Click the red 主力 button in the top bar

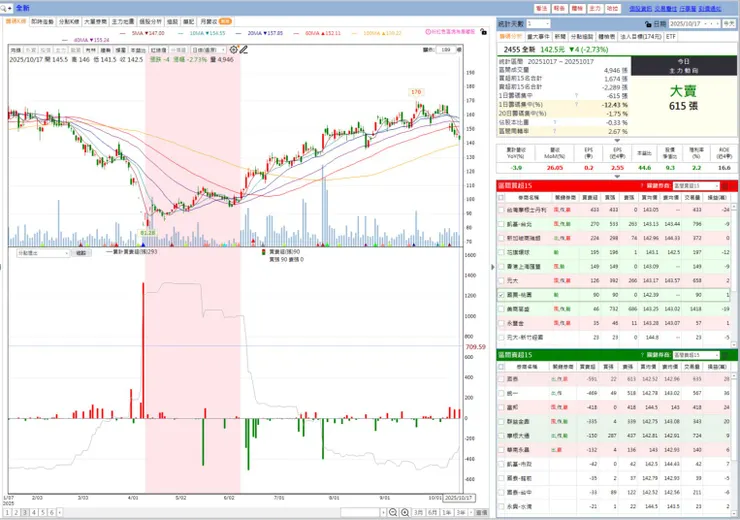pos(595,8)
